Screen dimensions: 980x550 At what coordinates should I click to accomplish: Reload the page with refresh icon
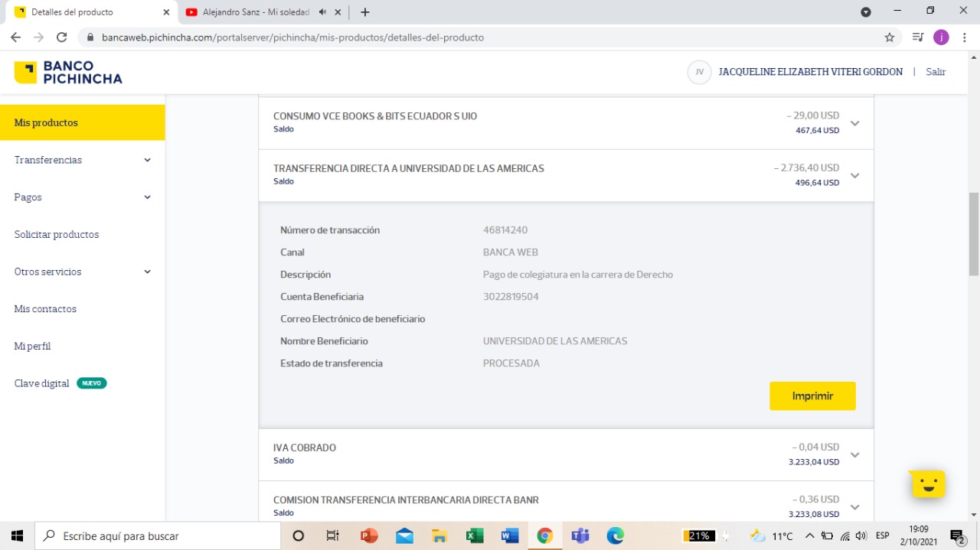(62, 37)
